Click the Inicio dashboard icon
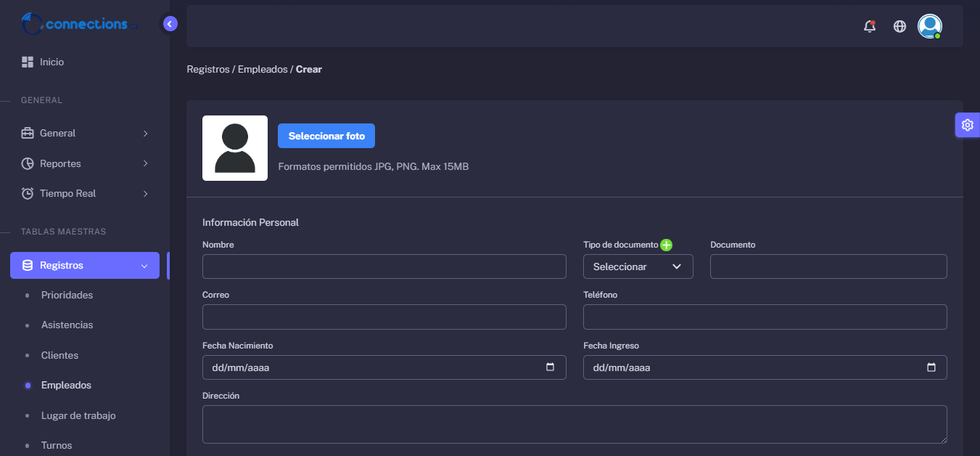The height and width of the screenshot is (456, 980). click(x=28, y=62)
